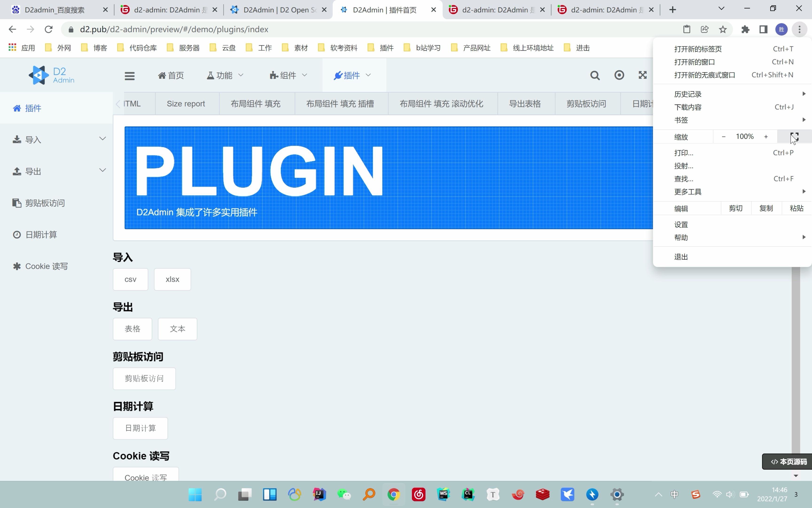Expand 书签 submenu in Chrome menu
This screenshot has height=508, width=812.
[732, 120]
